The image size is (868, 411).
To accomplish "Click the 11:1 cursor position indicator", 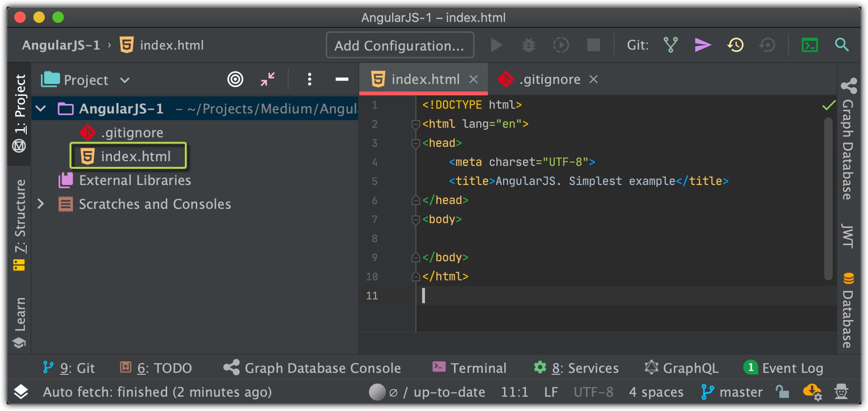I will [x=515, y=392].
